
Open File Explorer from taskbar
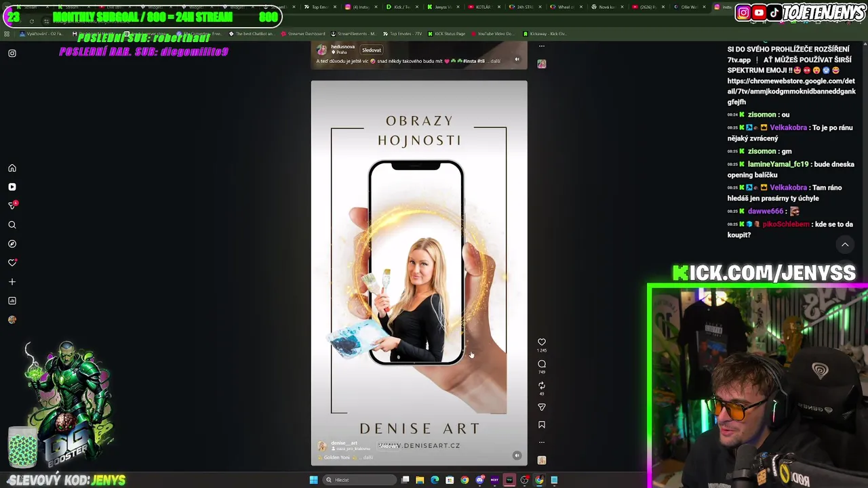pos(420,480)
